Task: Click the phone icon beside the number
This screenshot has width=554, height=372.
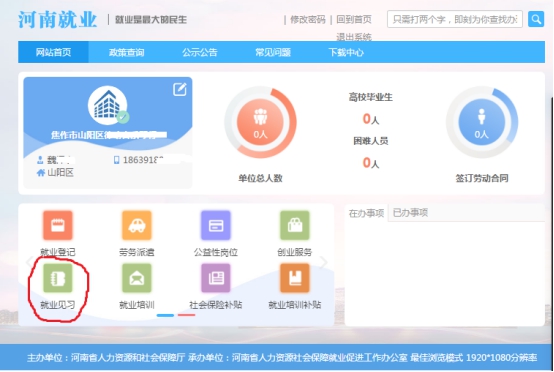Action: (116, 160)
